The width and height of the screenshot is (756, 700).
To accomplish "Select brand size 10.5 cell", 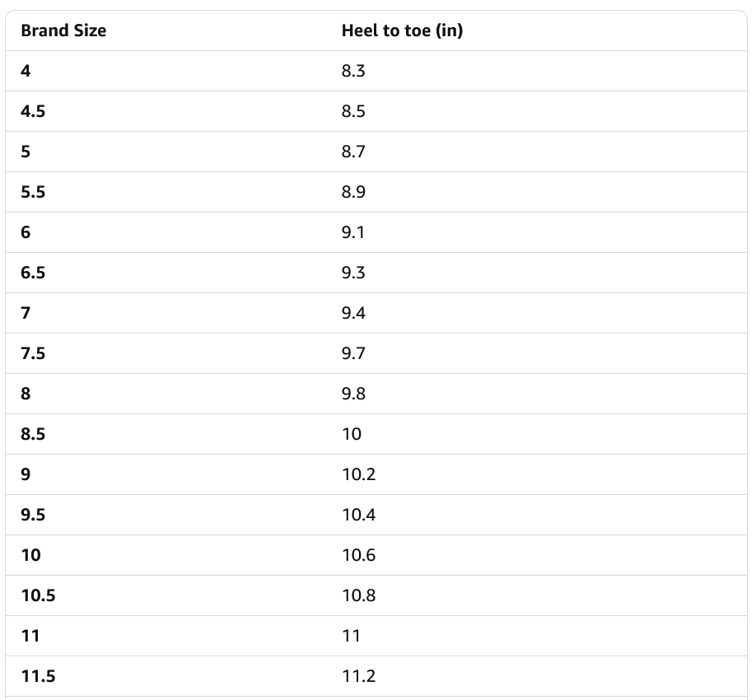I will [38, 595].
